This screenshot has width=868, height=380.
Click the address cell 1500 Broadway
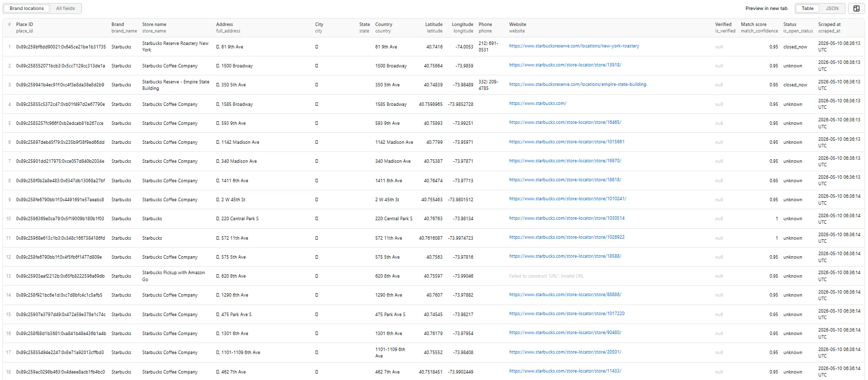pyautogui.click(x=234, y=66)
